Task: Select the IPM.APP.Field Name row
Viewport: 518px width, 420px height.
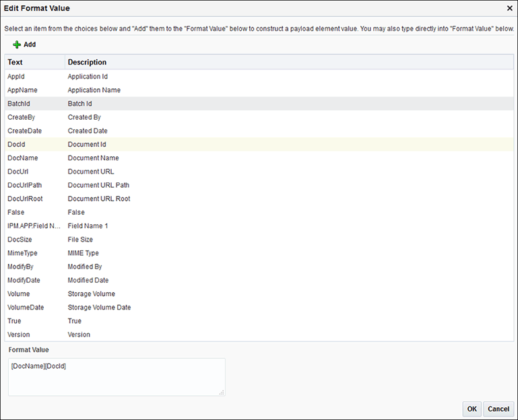Action: point(259,226)
